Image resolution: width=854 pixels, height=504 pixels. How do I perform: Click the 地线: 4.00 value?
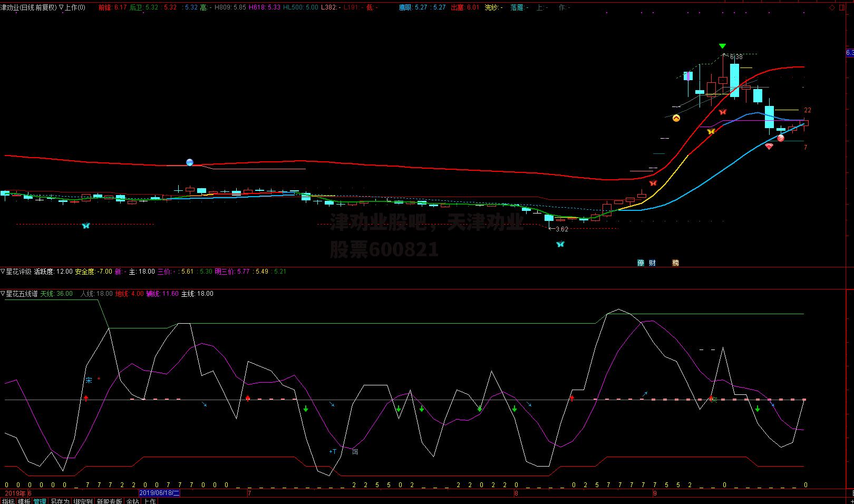pos(129,294)
